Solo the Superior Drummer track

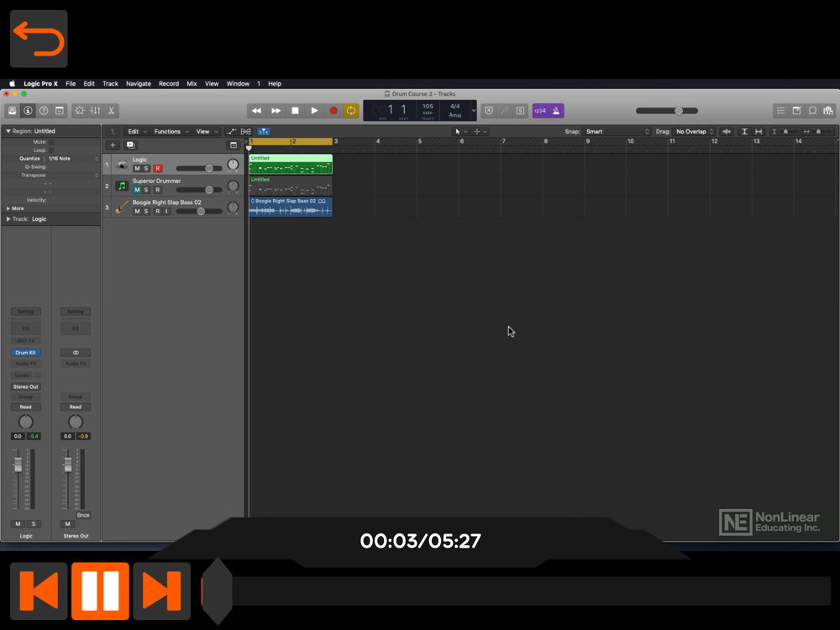(146, 190)
